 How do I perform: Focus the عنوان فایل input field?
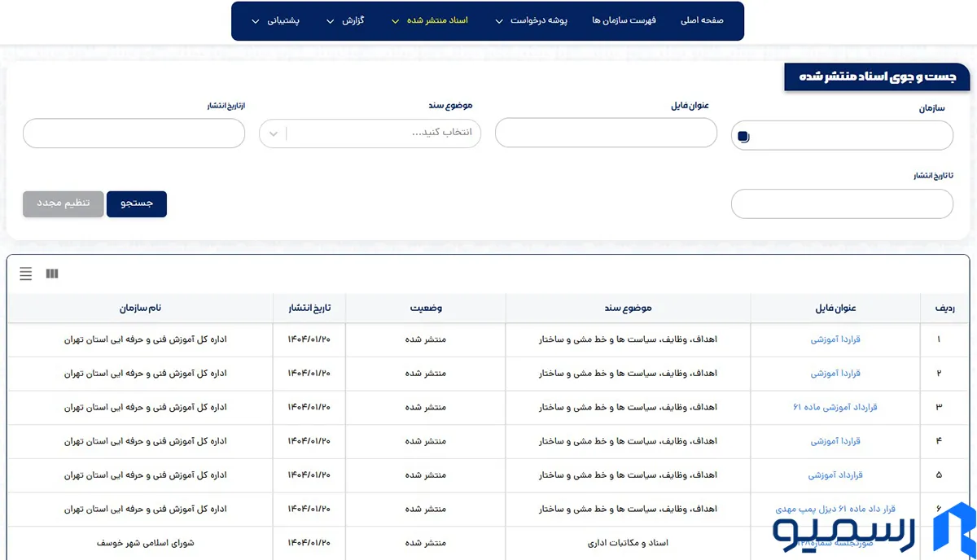pyautogui.click(x=606, y=133)
